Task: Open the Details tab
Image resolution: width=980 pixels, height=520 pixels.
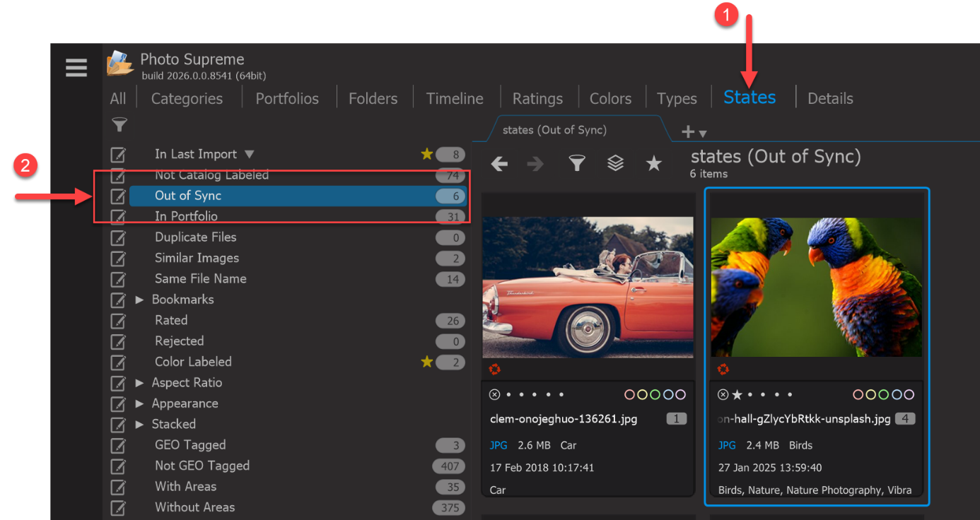Action: pos(830,99)
